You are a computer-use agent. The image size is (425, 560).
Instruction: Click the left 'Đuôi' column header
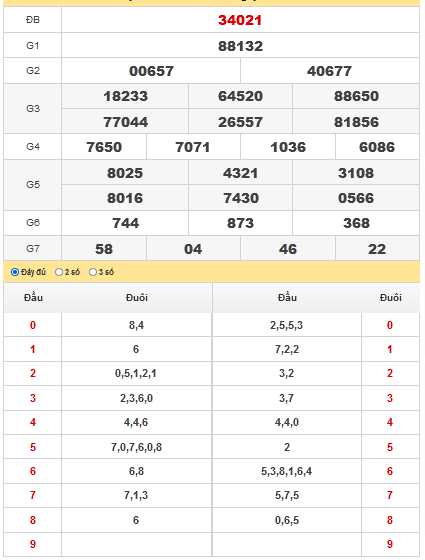pyautogui.click(x=137, y=298)
